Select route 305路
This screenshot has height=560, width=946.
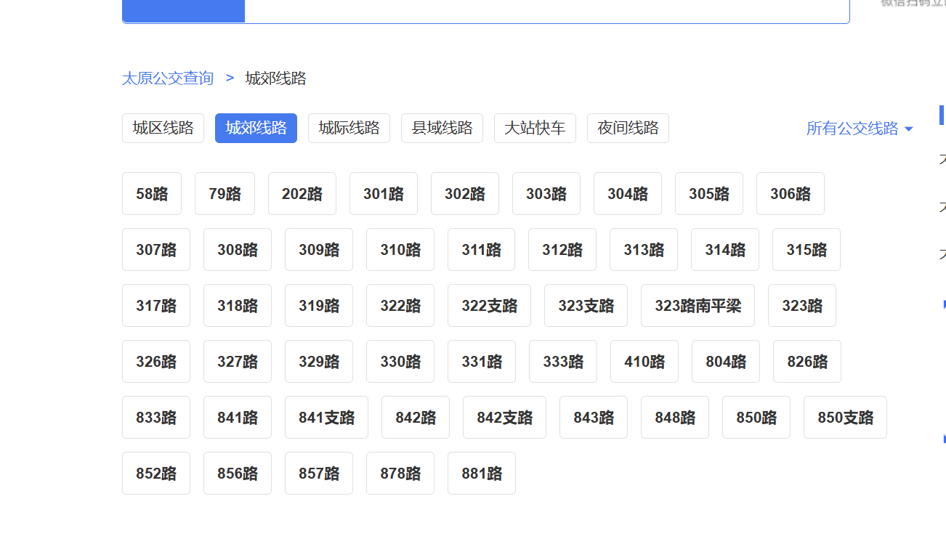709,194
